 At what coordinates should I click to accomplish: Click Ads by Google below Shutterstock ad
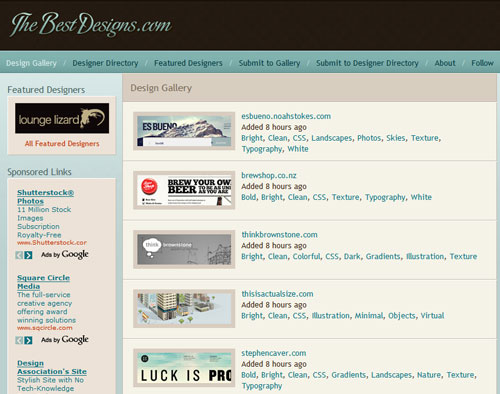click(x=65, y=255)
